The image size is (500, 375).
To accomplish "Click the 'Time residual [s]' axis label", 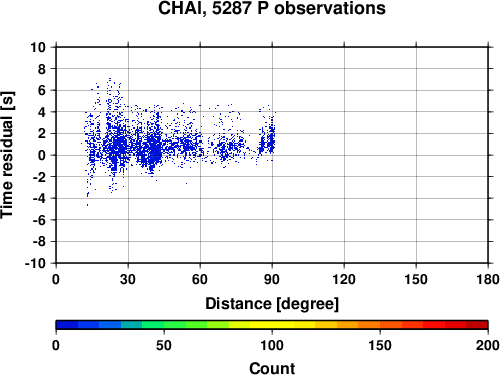I will click(x=7, y=155).
